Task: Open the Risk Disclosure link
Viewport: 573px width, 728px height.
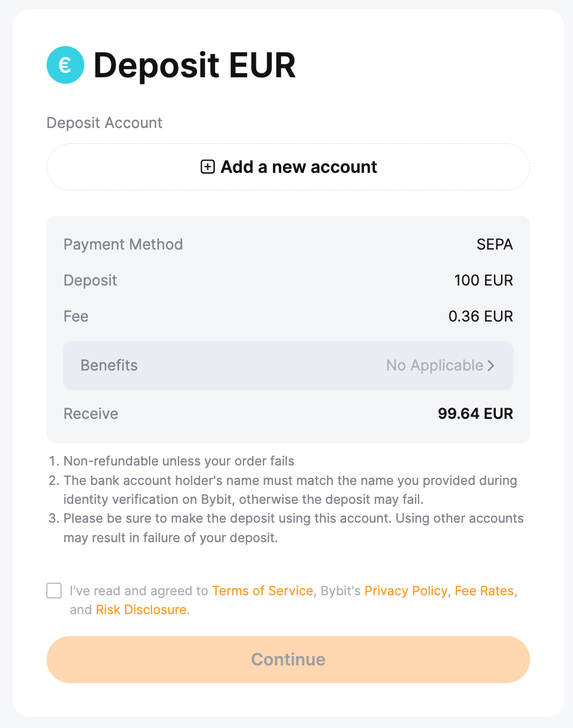Action: point(141,610)
